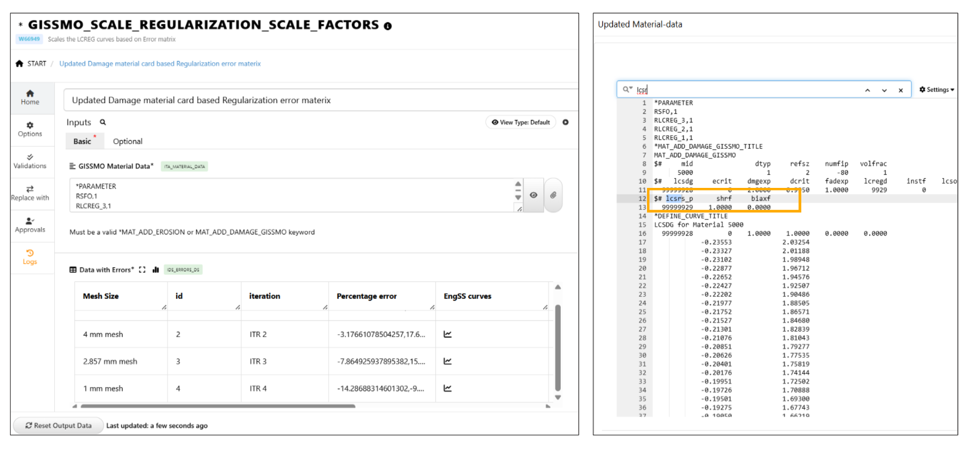
Task: Toggle the circle button next to View Type
Action: [565, 122]
